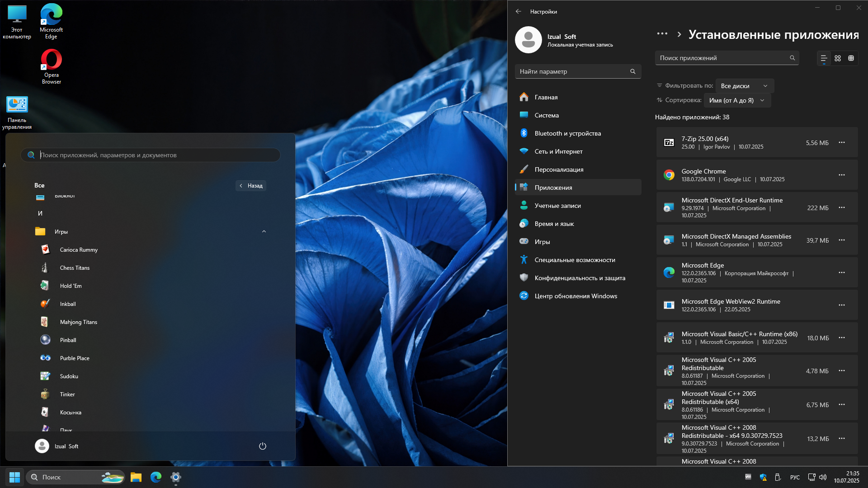
Task: Collapse the Игры folder in Start menu
Action: tap(264, 231)
